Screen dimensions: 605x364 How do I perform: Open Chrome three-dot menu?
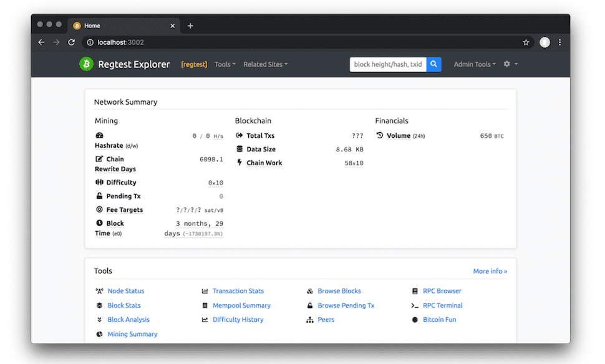point(559,42)
